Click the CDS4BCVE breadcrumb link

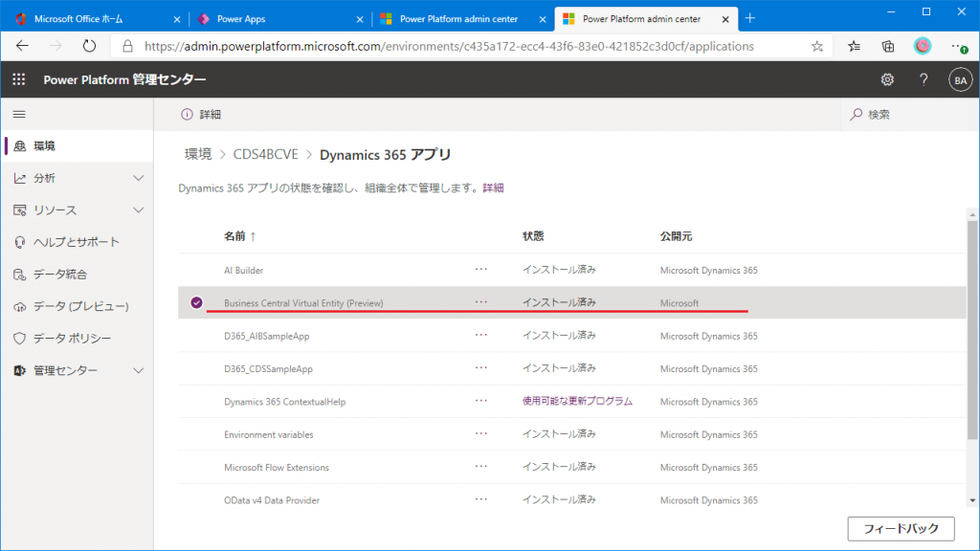tap(266, 154)
